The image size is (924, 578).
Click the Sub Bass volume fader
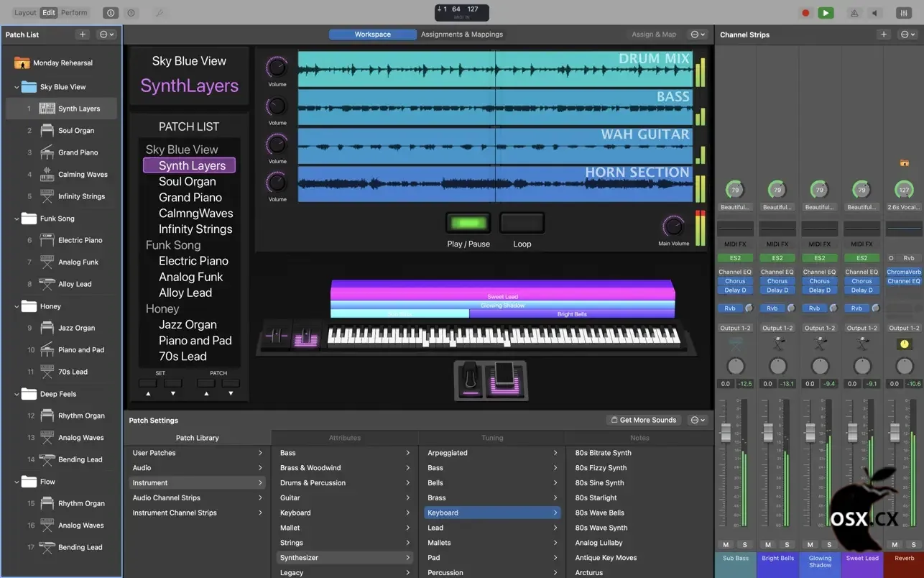pos(726,433)
